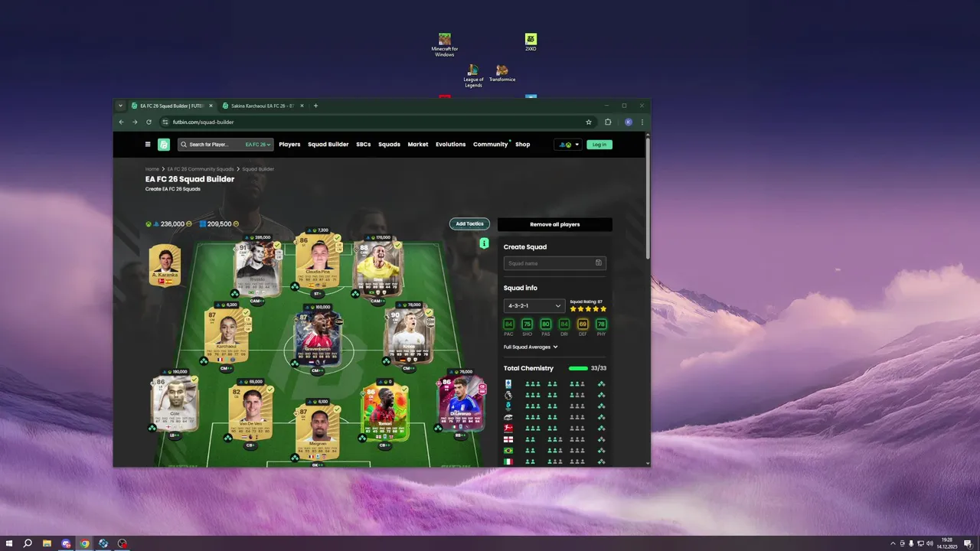Toggle the checkmark on Van De Ven card
Image resolution: width=980 pixels, height=551 pixels.
click(x=270, y=389)
